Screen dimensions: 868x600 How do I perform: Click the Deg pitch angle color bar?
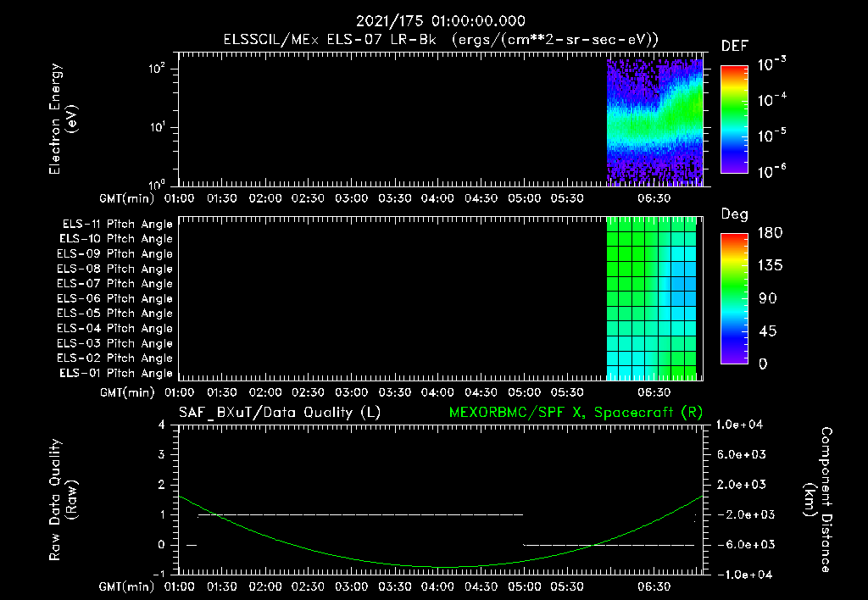point(734,298)
